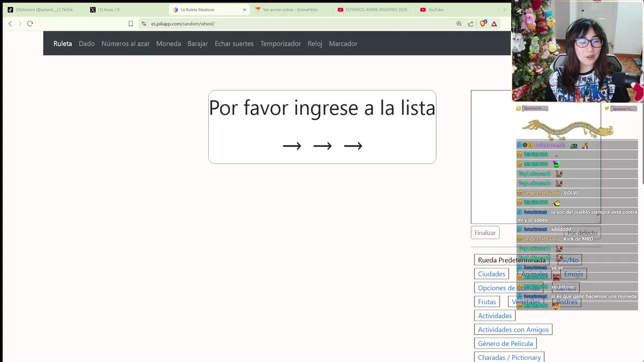
Task: Click the Finalizar button
Action: pos(486,233)
